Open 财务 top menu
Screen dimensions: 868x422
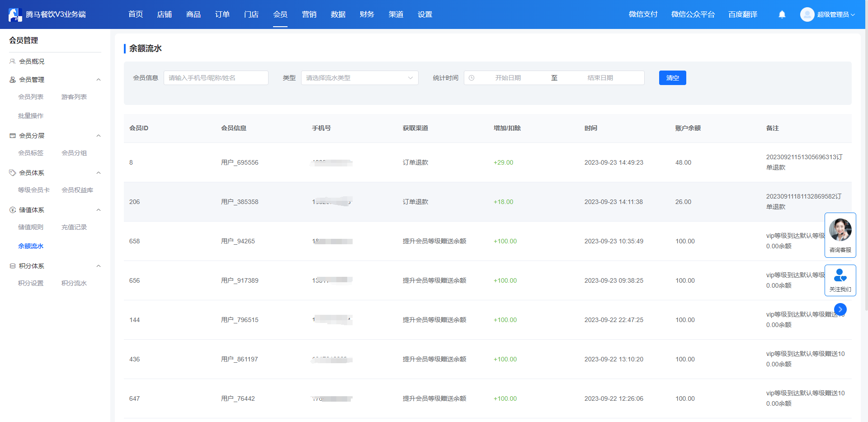(x=367, y=14)
